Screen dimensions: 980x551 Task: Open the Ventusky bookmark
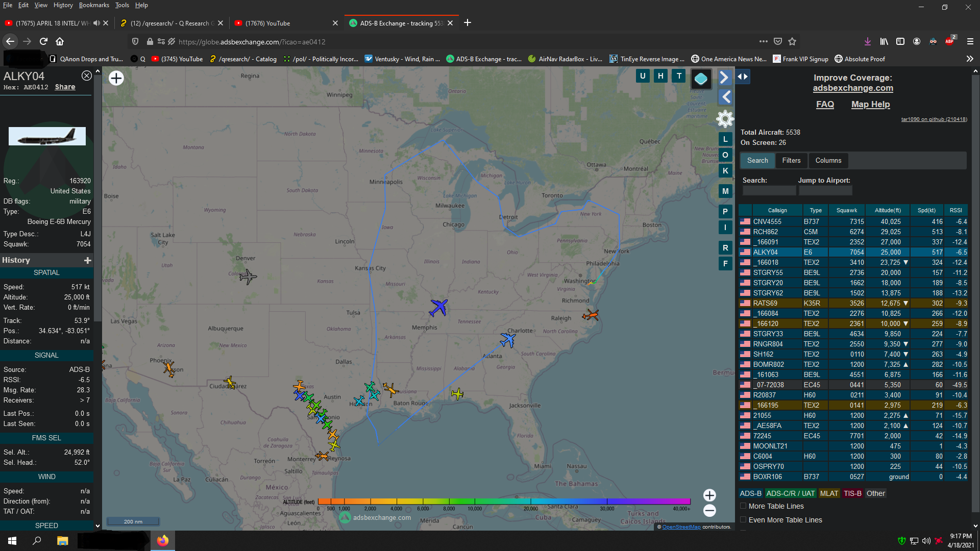[x=402, y=59]
